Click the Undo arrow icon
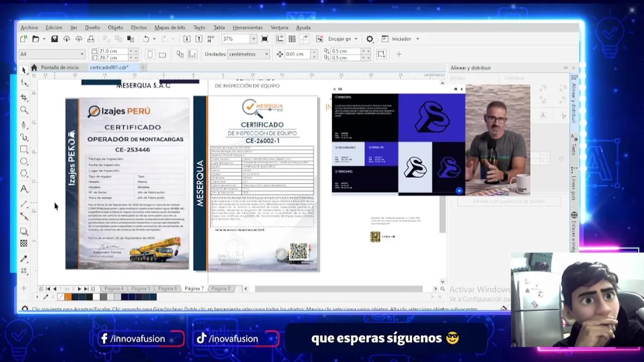This screenshot has height=362, width=644. tap(145, 39)
